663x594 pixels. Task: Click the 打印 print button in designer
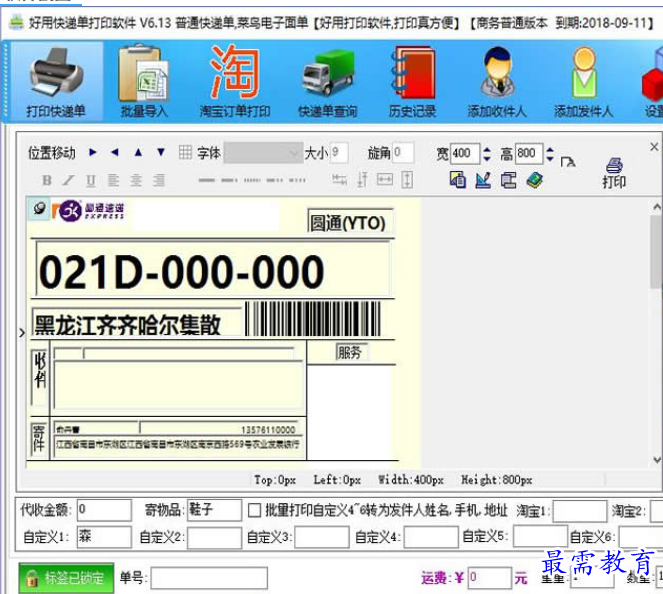point(614,173)
